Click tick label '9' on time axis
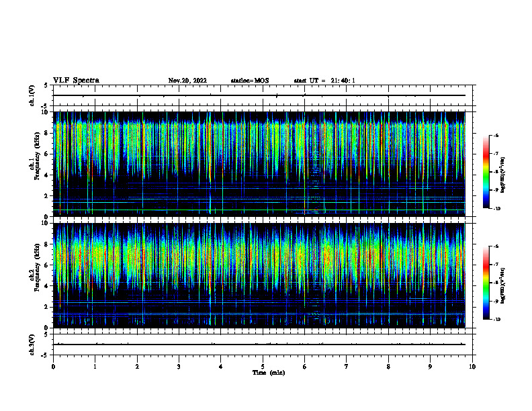The image size is (532, 411). click(x=430, y=367)
